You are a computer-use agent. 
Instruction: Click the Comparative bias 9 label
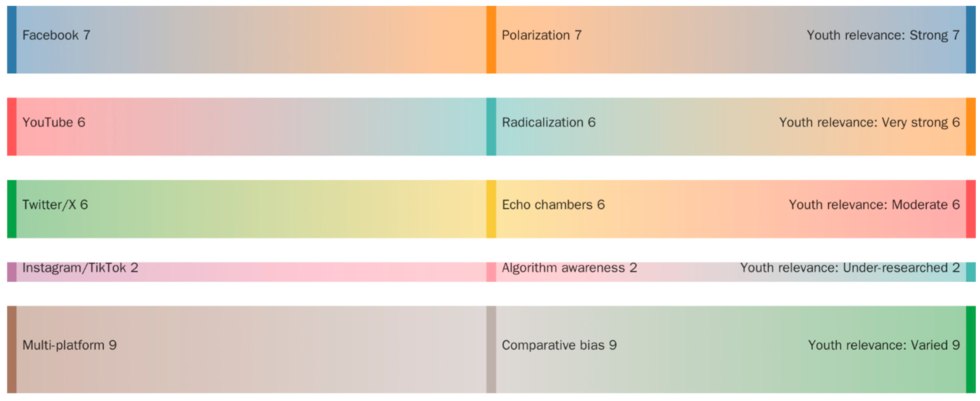559,345
